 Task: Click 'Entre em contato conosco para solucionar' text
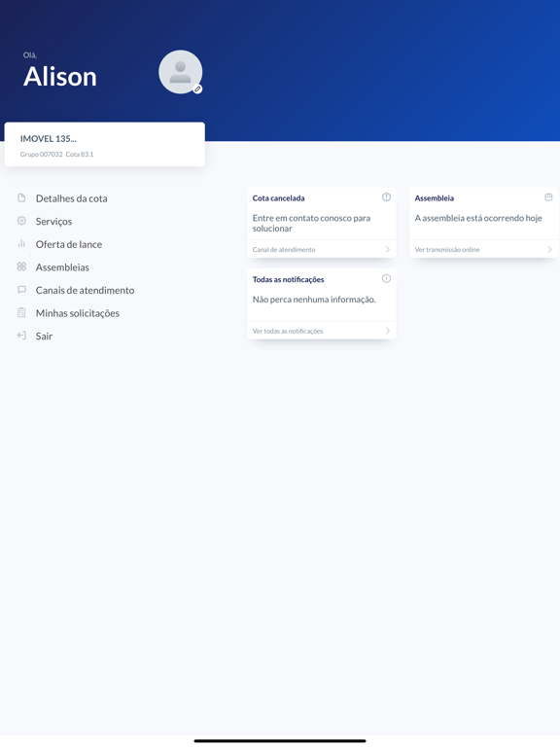pyautogui.click(x=311, y=223)
